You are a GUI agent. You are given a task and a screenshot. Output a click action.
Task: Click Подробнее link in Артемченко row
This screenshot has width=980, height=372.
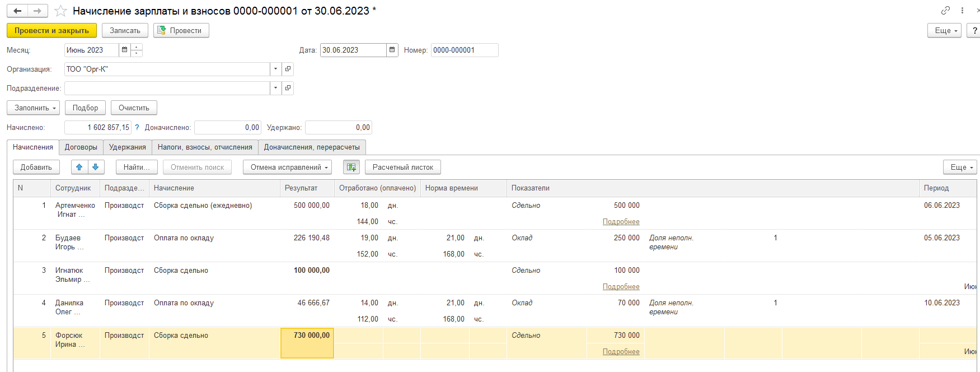tap(621, 221)
